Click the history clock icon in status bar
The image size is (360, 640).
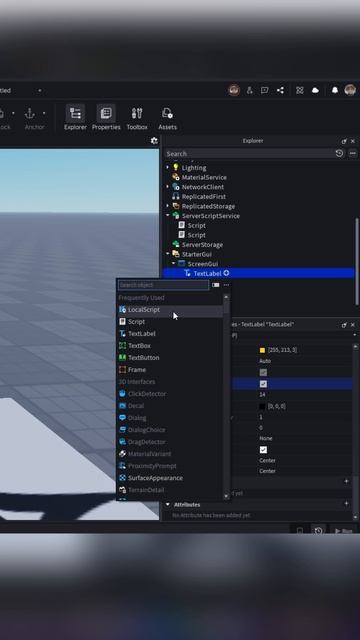coord(318,531)
